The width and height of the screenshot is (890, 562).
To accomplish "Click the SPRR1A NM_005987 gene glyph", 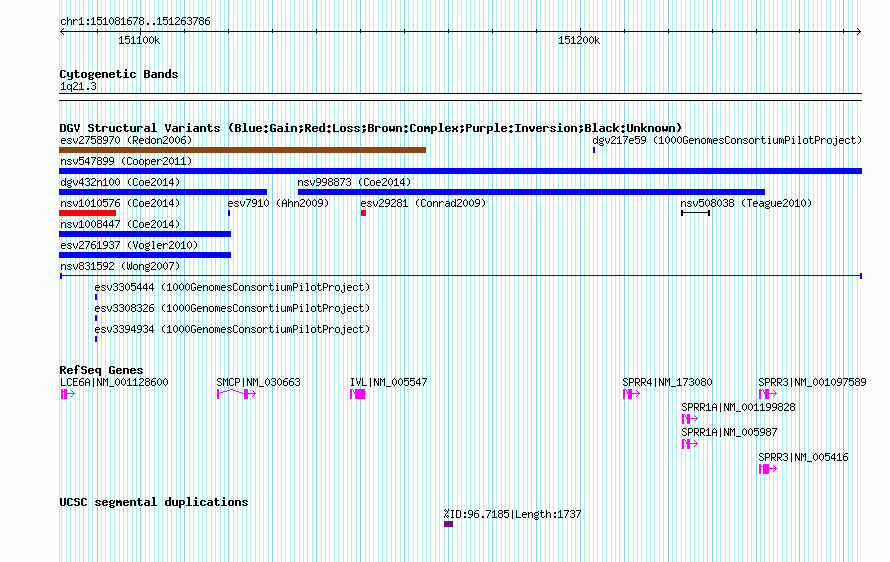I will (x=690, y=444).
